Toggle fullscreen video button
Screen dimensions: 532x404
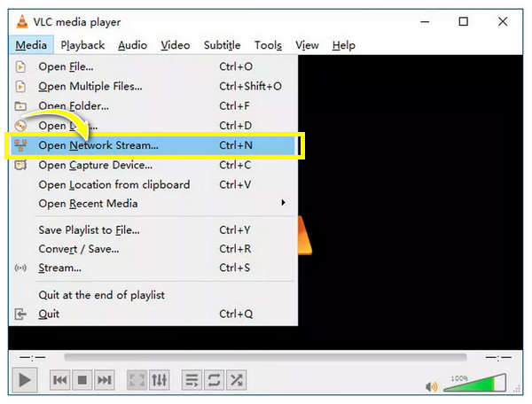137,380
